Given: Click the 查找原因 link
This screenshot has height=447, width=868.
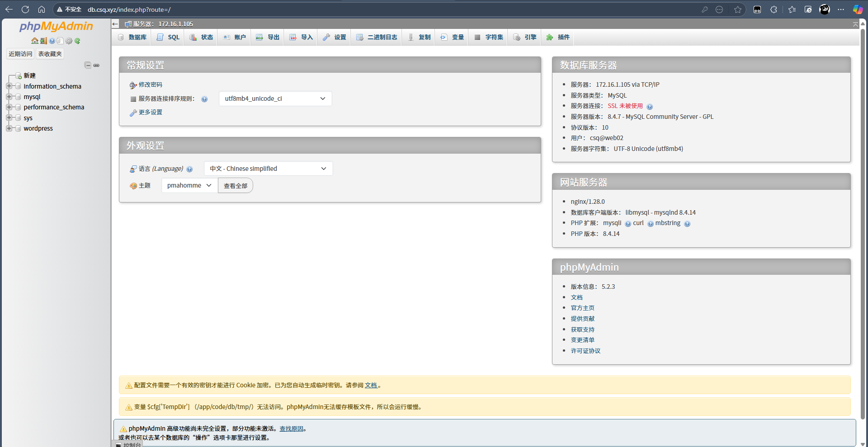Looking at the screenshot, I should pos(291,428).
